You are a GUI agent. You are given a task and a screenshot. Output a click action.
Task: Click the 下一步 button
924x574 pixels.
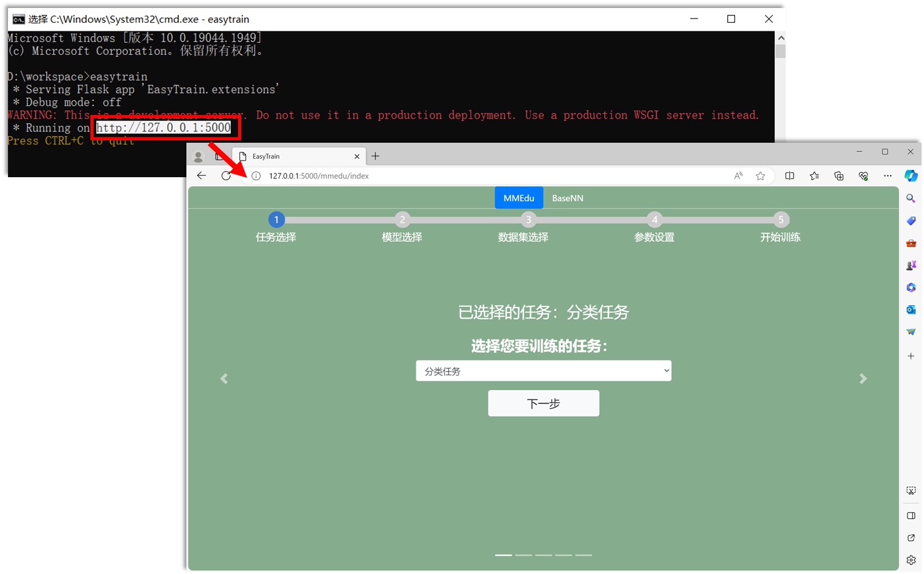(543, 404)
